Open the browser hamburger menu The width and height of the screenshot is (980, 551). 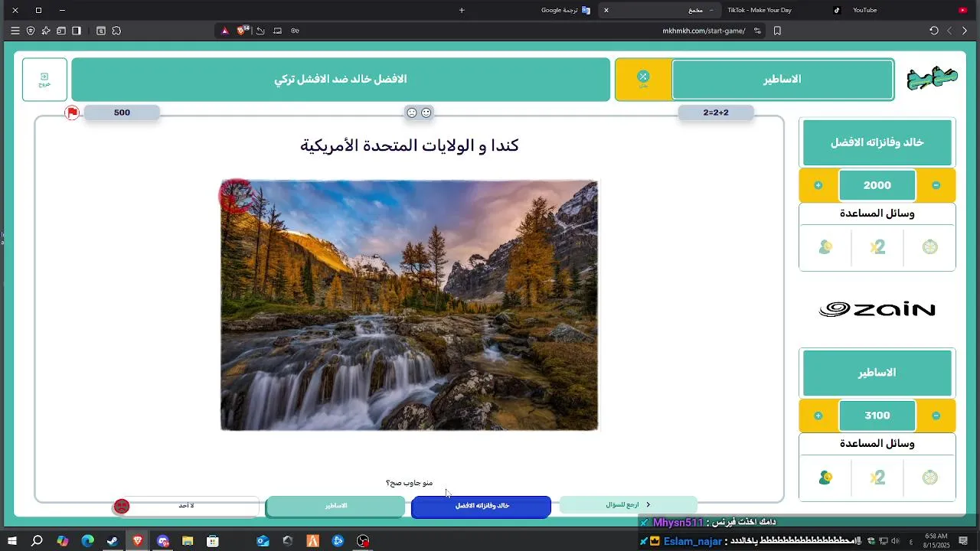[x=15, y=31]
